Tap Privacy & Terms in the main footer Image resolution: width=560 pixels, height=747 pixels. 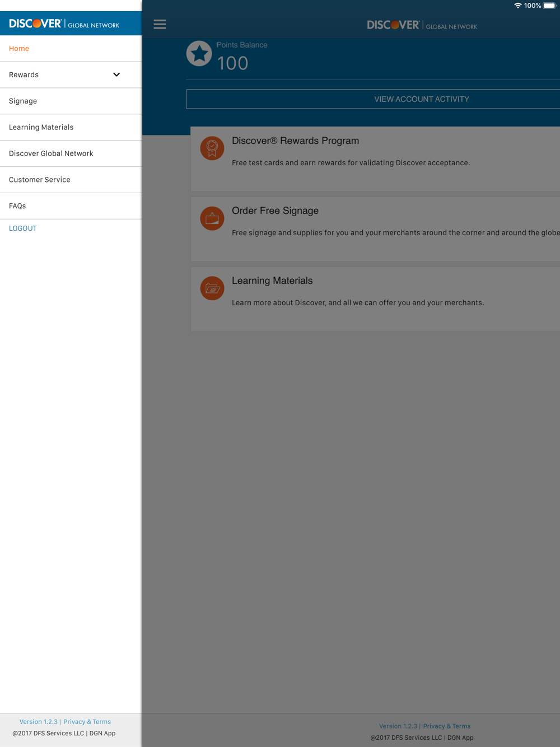[447, 726]
